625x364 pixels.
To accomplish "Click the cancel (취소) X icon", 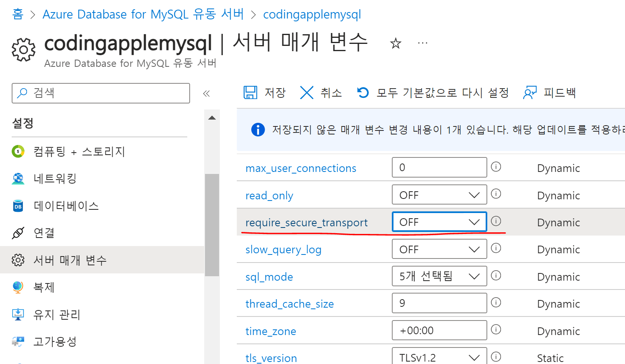I will pyautogui.click(x=306, y=93).
